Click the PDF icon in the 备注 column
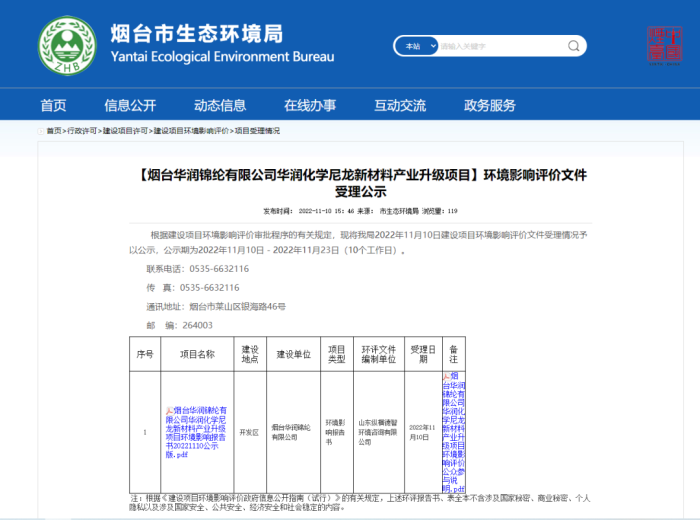The image size is (700, 520). [x=445, y=376]
